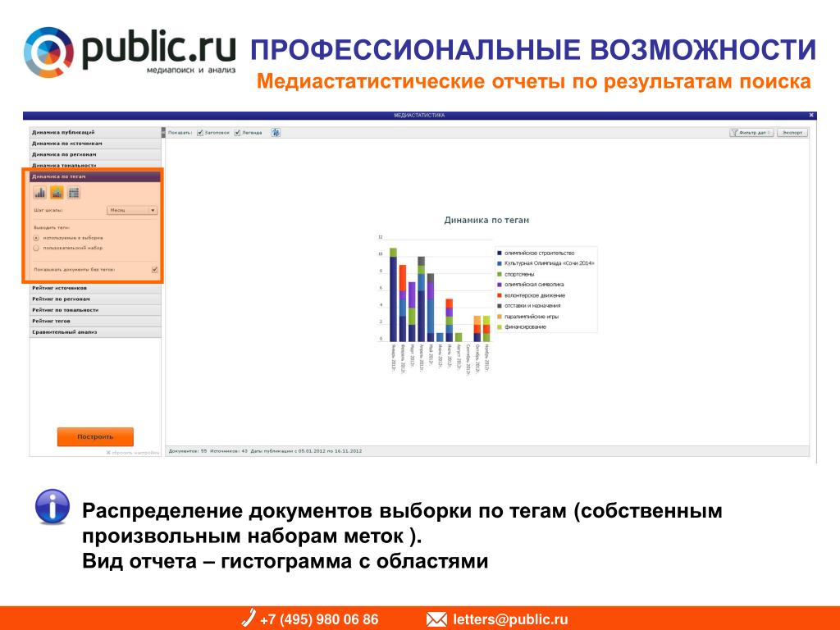Toggle the Легенда checkbox

[237, 133]
